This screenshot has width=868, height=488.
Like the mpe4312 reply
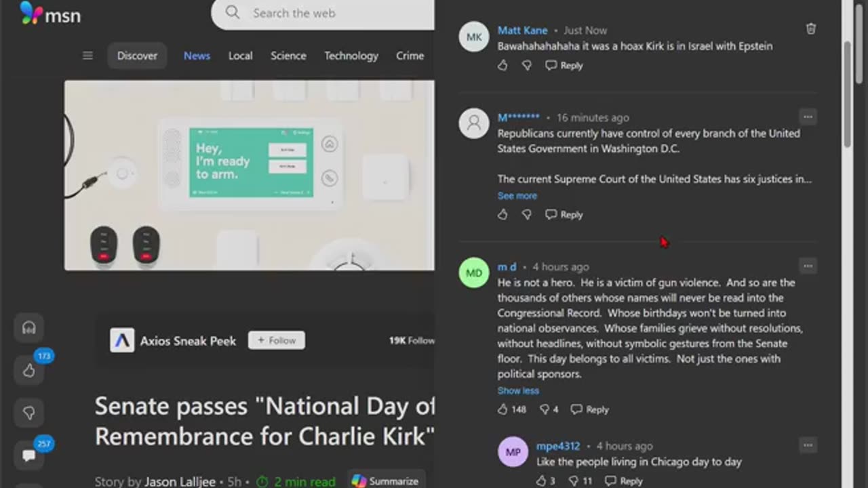click(x=546, y=481)
